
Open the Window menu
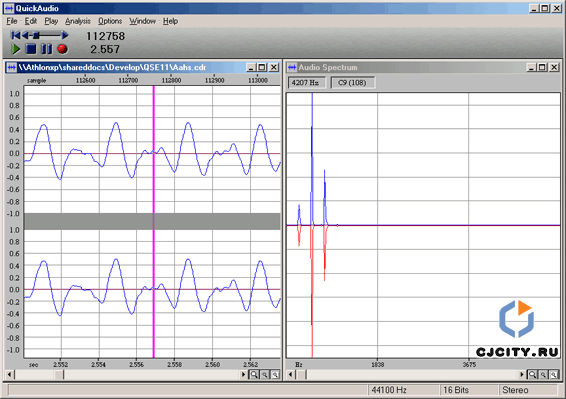click(x=142, y=21)
